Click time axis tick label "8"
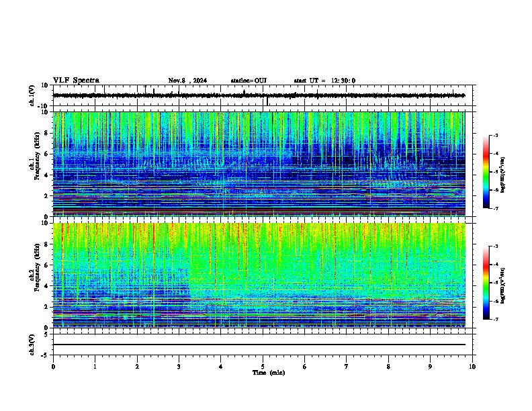Image resolution: width=532 pixels, height=411 pixels. click(x=388, y=367)
